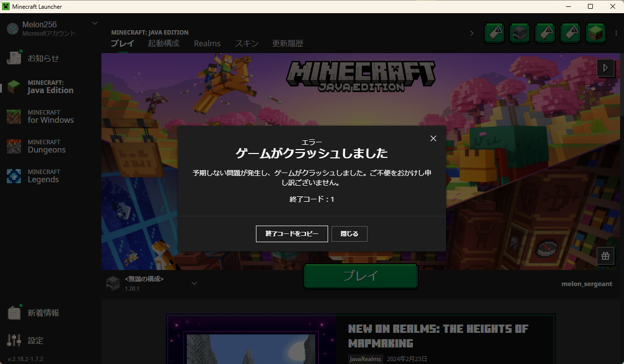Viewport: 624px width, 364px height.
Task: Click the Melon256 account avatar
Action: [13, 29]
